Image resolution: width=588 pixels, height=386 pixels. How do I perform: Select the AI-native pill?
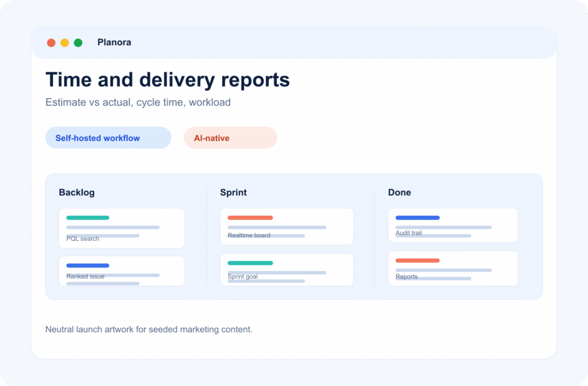(x=230, y=138)
